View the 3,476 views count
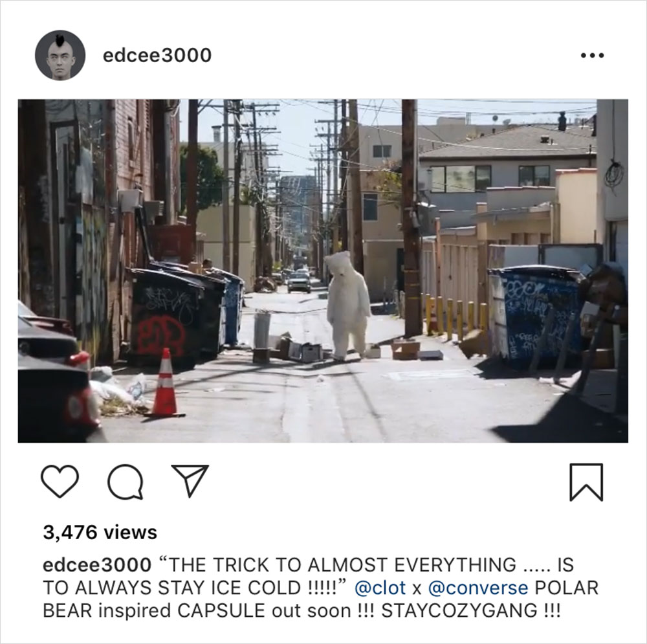The image size is (647, 644). click(100, 533)
